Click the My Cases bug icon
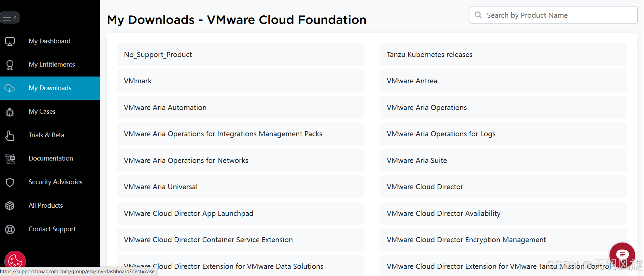The width and height of the screenshot is (644, 276). pyautogui.click(x=10, y=112)
